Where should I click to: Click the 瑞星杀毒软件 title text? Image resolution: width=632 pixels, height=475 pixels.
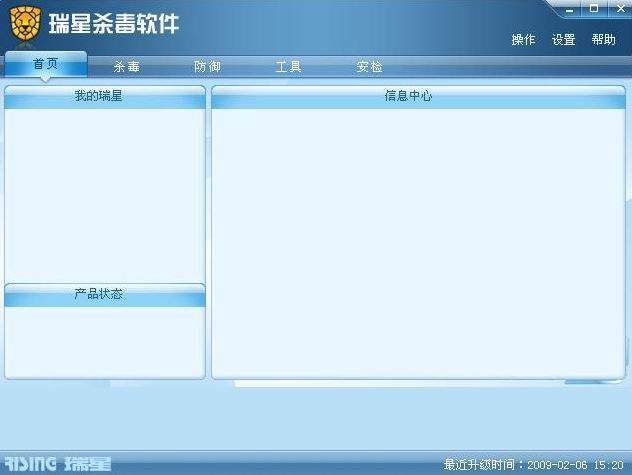coord(114,23)
